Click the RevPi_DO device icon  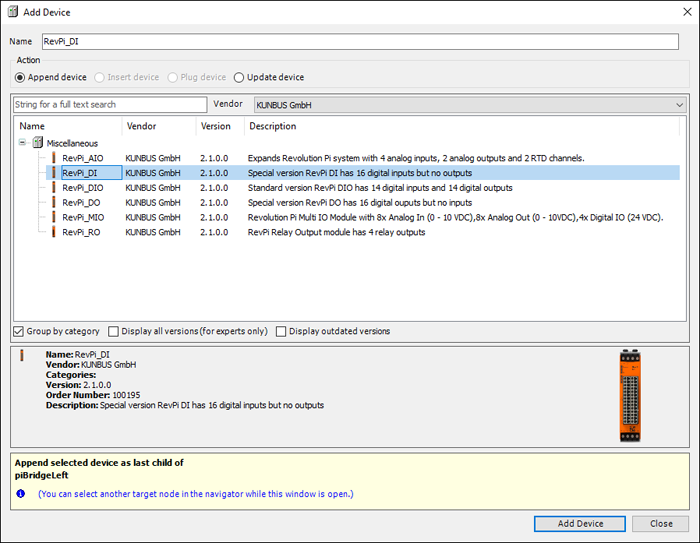(x=54, y=202)
